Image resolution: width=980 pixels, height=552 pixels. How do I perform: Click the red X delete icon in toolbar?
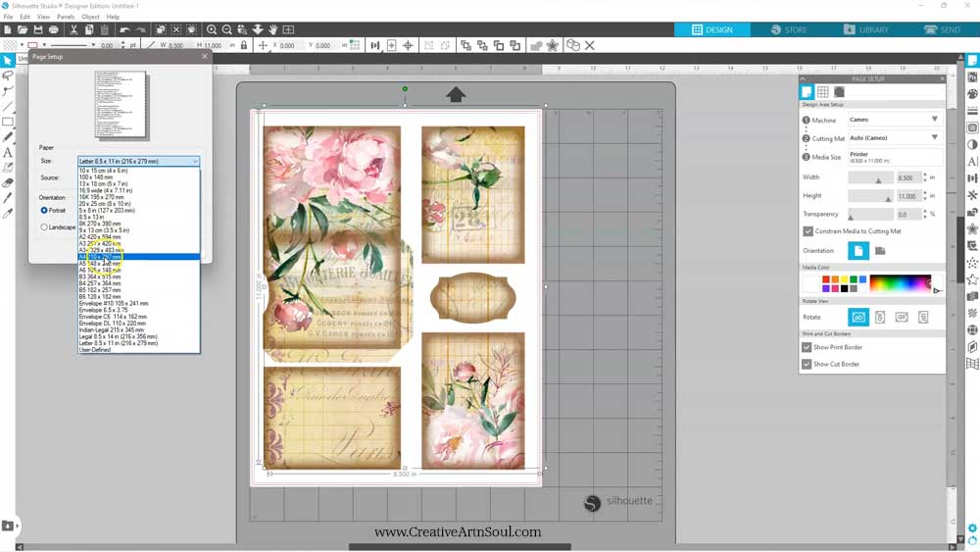(x=589, y=45)
